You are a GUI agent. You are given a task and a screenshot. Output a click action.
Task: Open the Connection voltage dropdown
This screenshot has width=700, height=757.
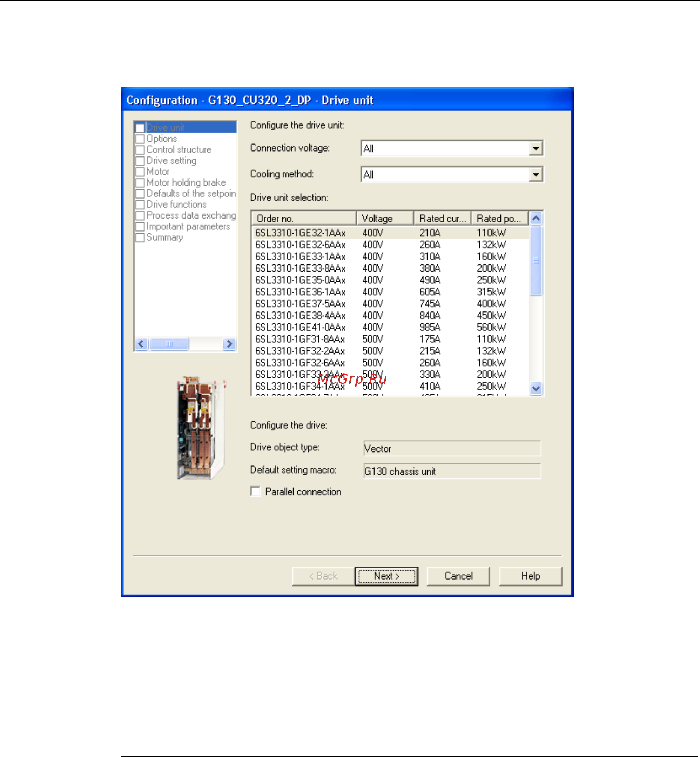point(536,148)
